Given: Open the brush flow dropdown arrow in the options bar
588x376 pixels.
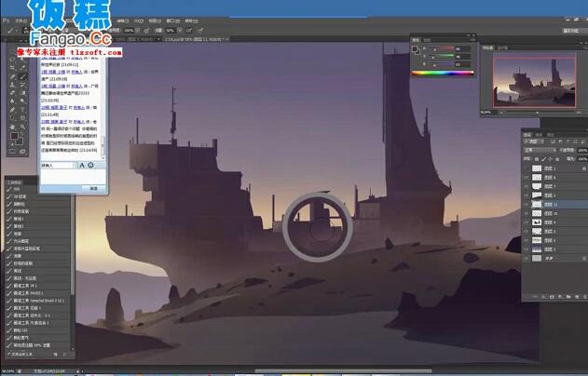Looking at the screenshot, I should pyautogui.click(x=179, y=31).
